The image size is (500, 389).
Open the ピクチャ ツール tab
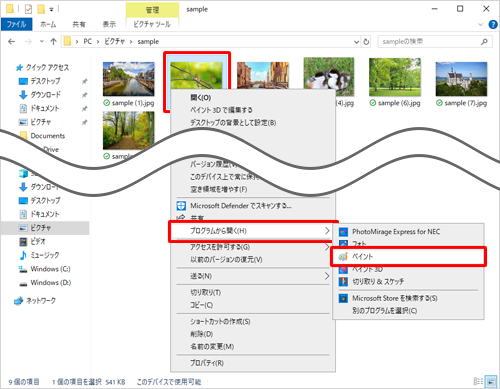click(152, 24)
